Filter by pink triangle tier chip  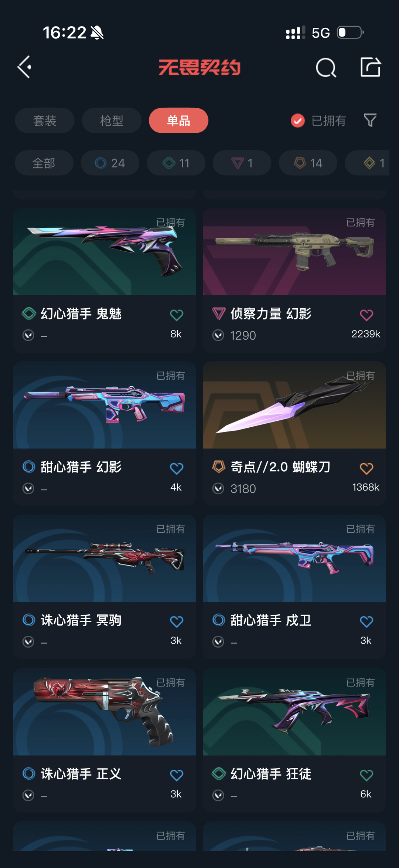(242, 163)
